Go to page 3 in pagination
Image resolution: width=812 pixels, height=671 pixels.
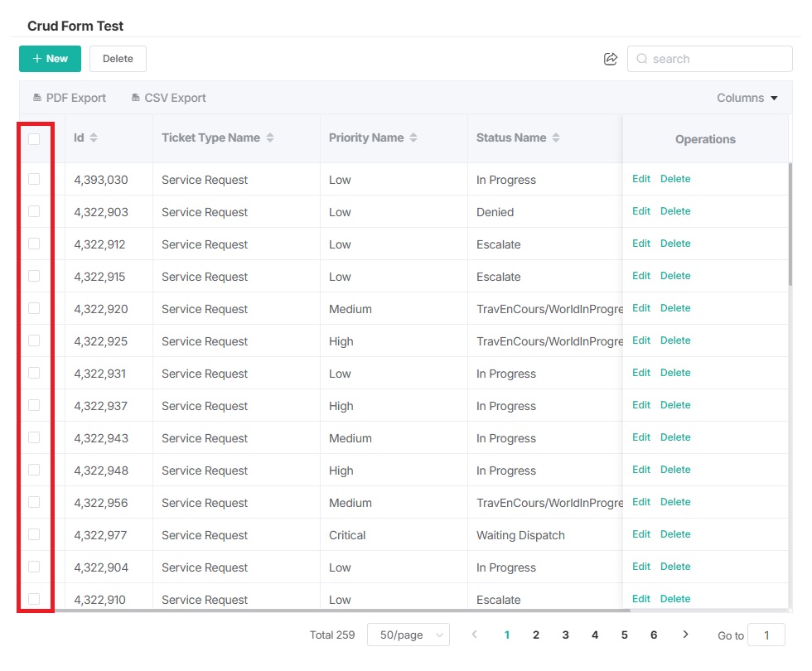(565, 635)
